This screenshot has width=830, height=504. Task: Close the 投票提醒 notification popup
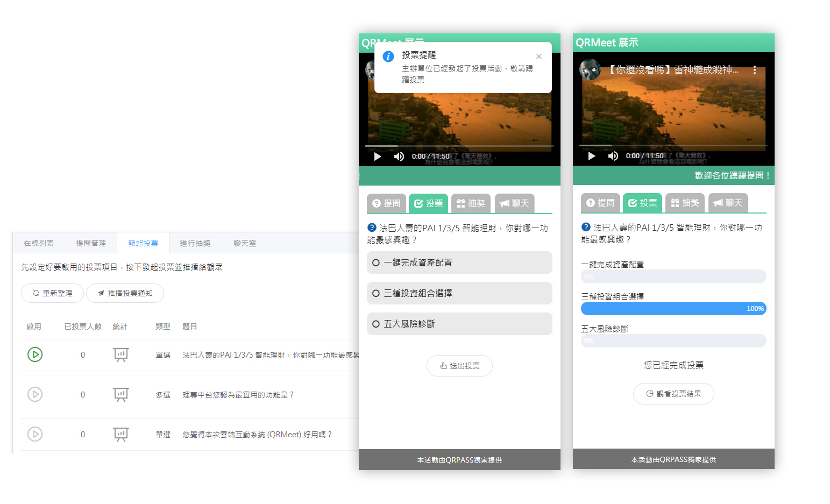(x=539, y=56)
